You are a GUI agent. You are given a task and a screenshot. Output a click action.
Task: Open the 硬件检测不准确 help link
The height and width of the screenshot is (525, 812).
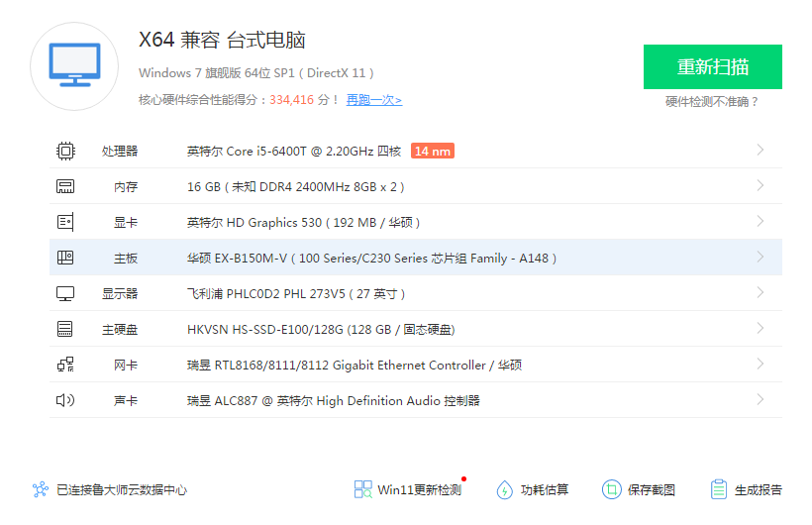click(x=712, y=102)
